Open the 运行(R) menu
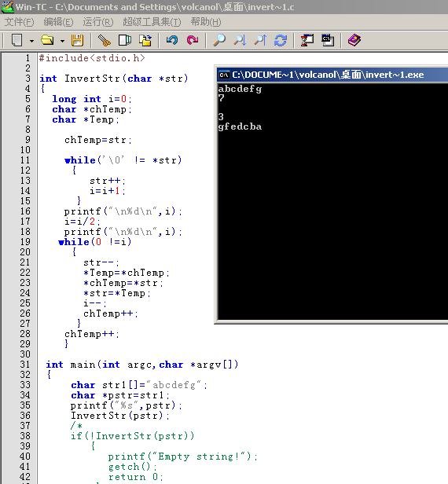Image resolution: width=448 pixels, height=484 pixels. tap(98, 22)
